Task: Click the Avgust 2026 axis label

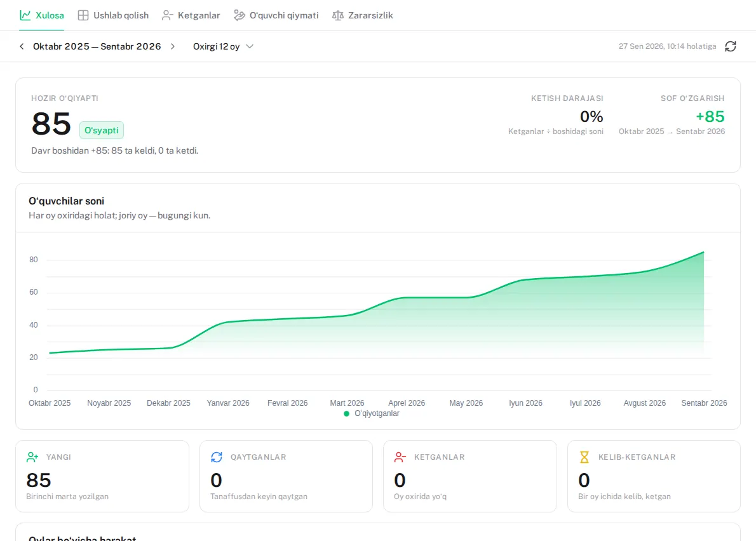Action: [x=645, y=403]
